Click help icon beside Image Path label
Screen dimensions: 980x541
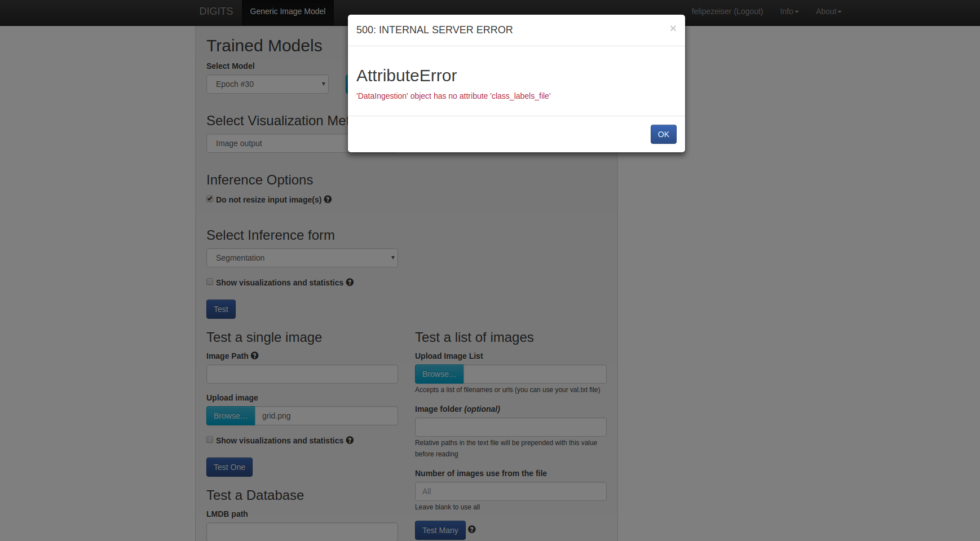click(x=255, y=355)
